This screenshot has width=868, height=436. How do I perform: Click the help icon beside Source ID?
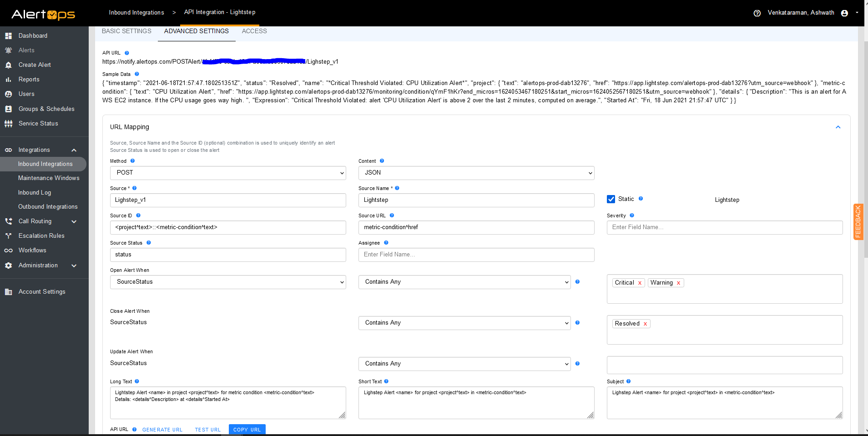138,215
